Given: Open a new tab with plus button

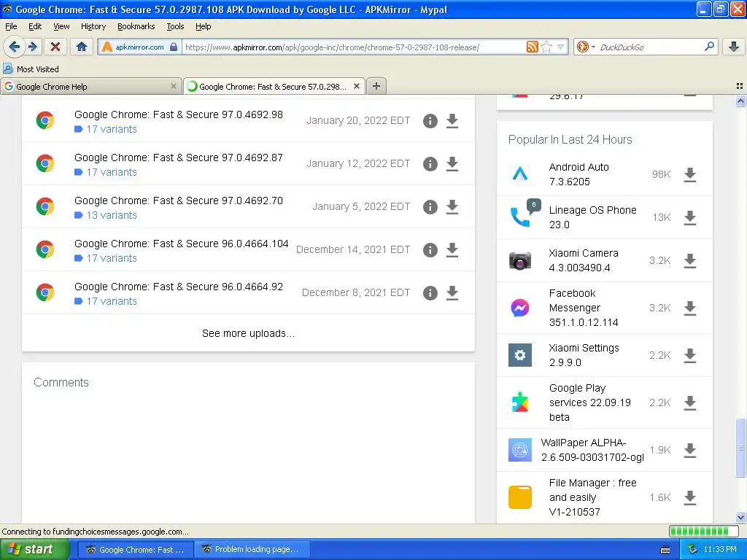Looking at the screenshot, I should coord(376,86).
